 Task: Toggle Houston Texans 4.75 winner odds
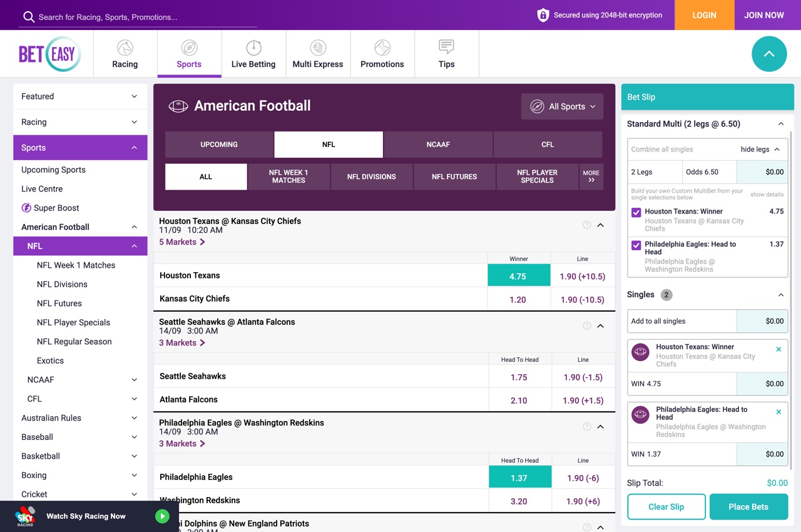click(519, 275)
